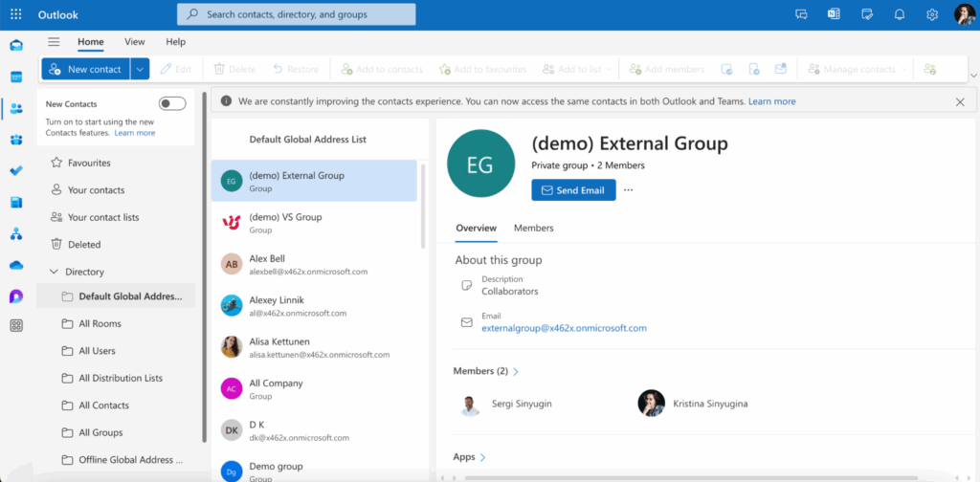The width and height of the screenshot is (980, 482).
Task: Open the app launcher waffle icon
Action: [16, 14]
